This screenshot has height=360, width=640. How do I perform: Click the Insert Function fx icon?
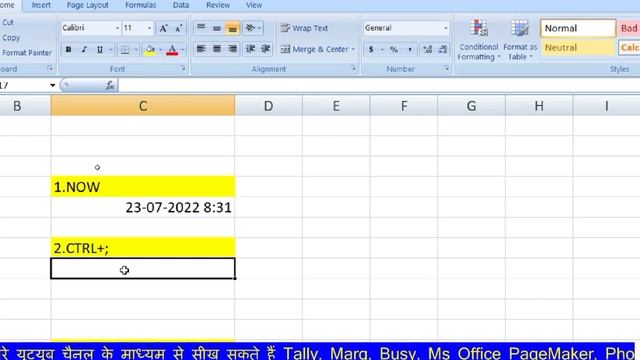(x=110, y=85)
